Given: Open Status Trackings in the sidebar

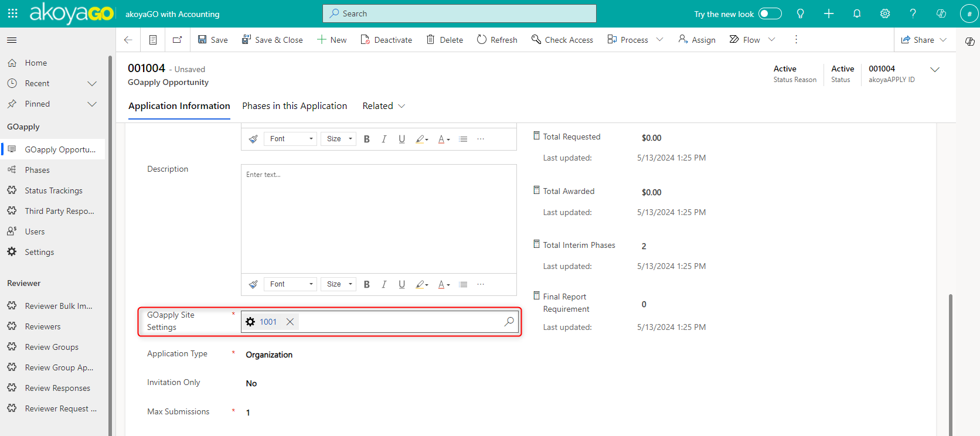Looking at the screenshot, I should [x=55, y=190].
